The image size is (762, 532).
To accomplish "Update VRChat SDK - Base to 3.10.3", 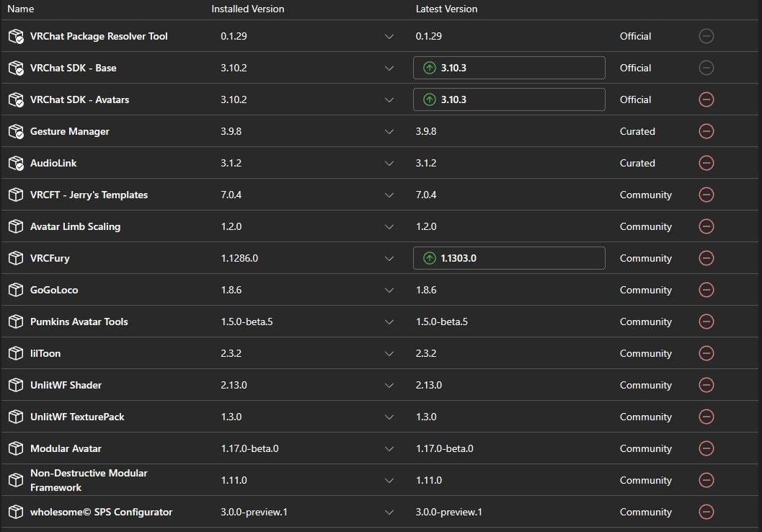I will click(x=509, y=68).
